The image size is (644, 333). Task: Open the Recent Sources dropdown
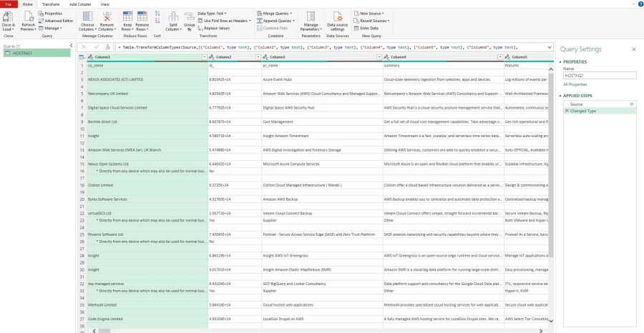point(371,21)
